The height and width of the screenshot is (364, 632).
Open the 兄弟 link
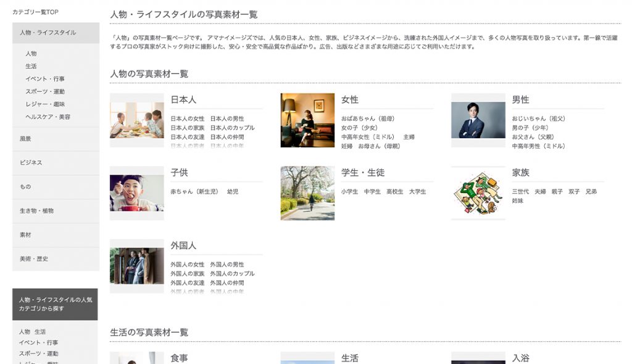[591, 191]
